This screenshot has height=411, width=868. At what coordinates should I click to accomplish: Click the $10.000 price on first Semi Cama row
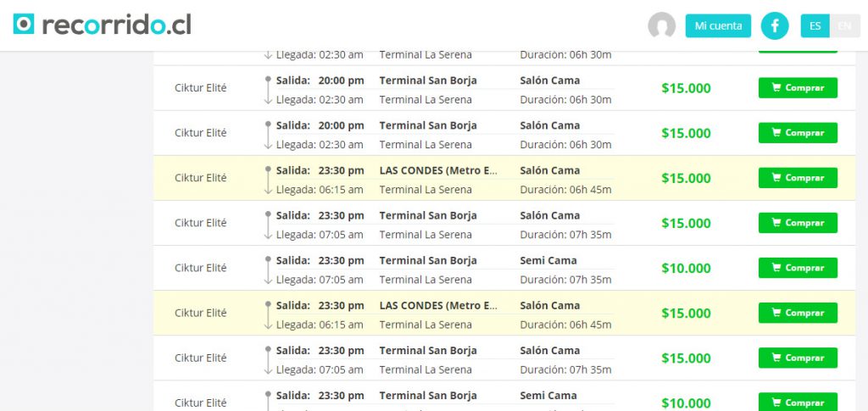pos(686,269)
